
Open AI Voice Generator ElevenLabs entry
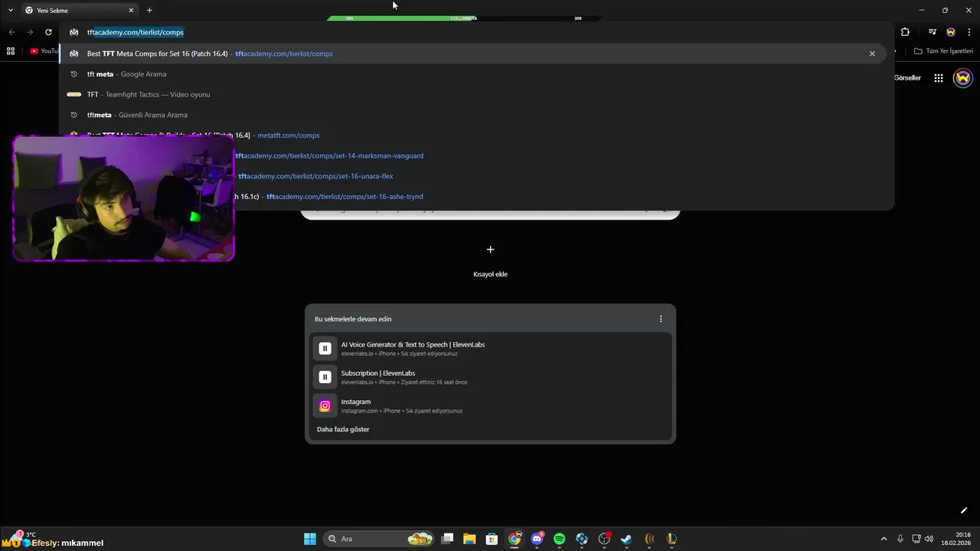[490, 348]
